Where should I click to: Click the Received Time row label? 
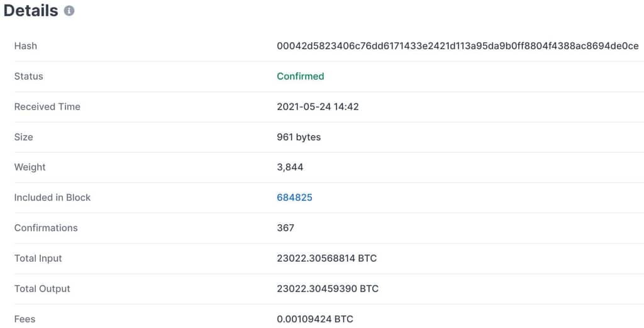(x=47, y=107)
